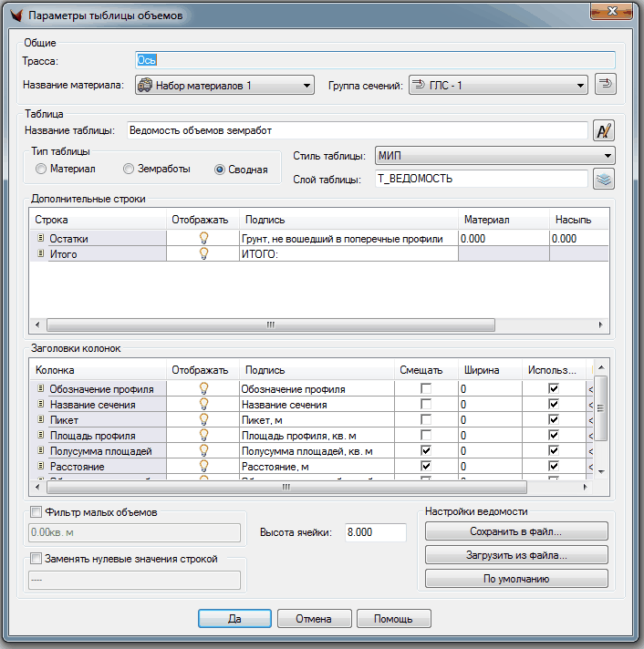Enable the Фильтр малых объемов checkbox
Screen dimensions: 644x649
click(36, 512)
